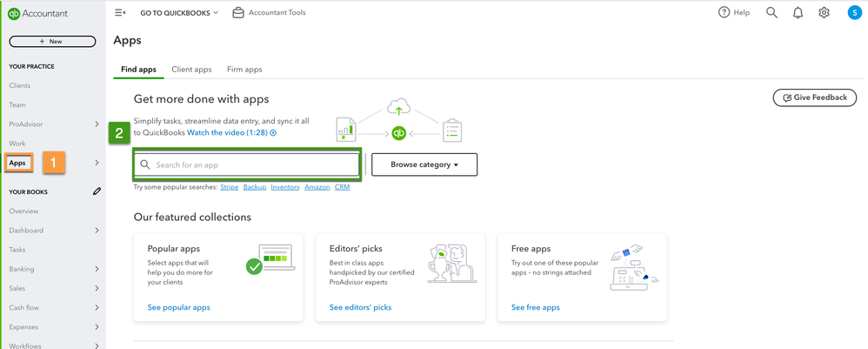Viewport: 868px width, 349px height.
Task: Open the search magnifier in top bar
Action: [771, 13]
